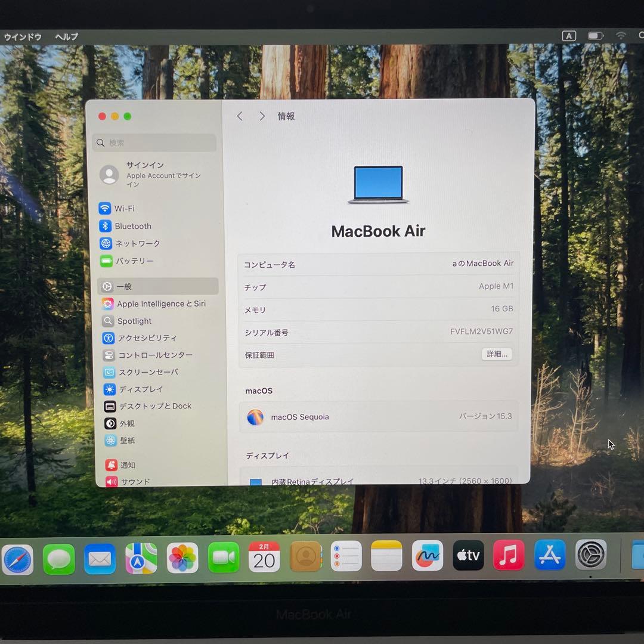Open the ウインドウ menu in menu bar
The image size is (644, 644).
tap(23, 36)
